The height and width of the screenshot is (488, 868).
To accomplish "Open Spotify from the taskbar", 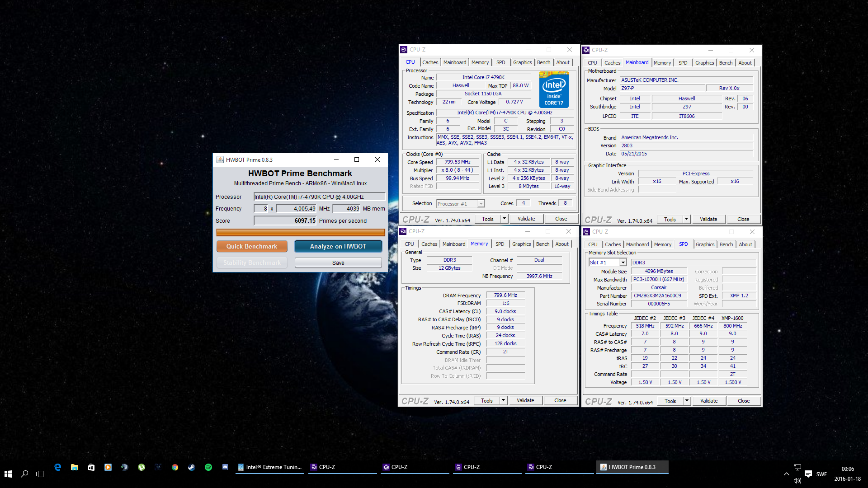I will click(208, 467).
